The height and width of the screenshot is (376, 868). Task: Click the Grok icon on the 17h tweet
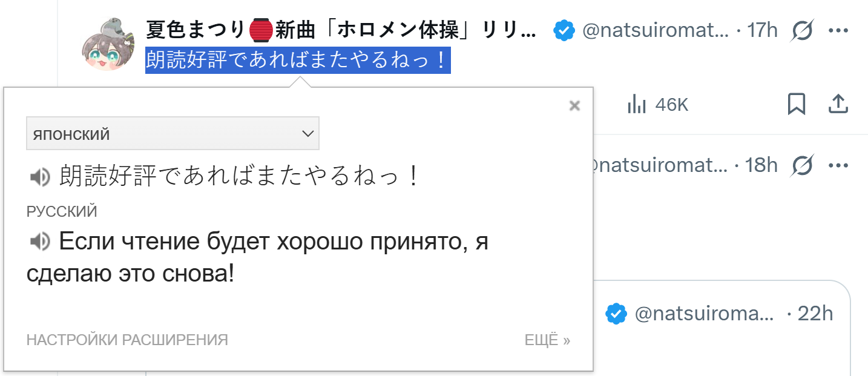(x=802, y=30)
